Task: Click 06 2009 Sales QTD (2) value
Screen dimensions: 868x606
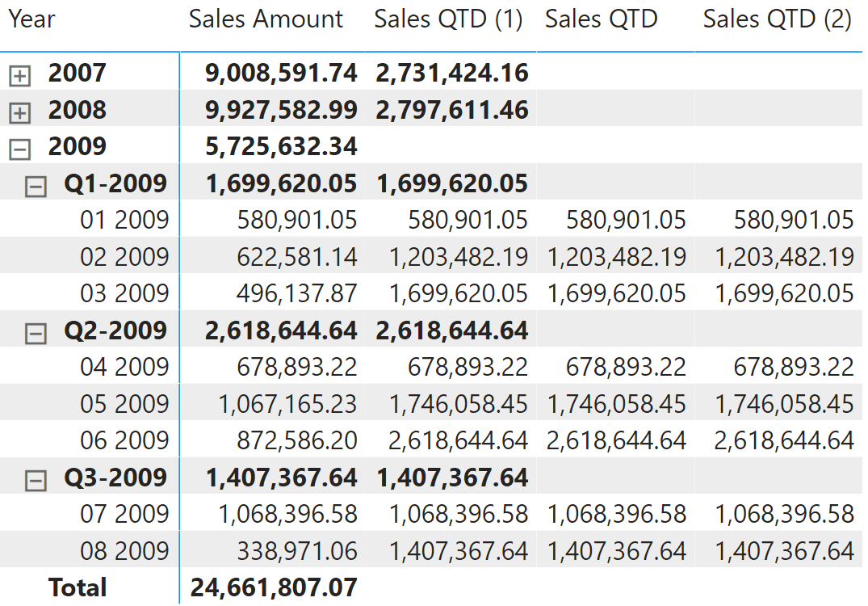Action: point(783,440)
